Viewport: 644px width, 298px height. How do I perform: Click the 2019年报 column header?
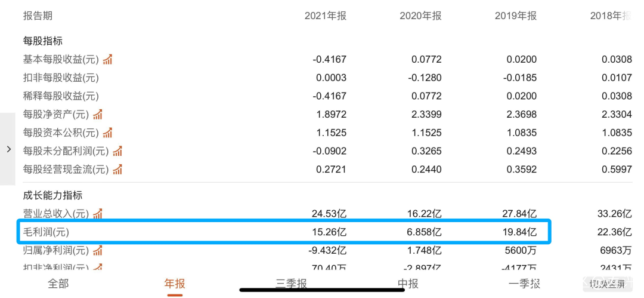coord(516,16)
